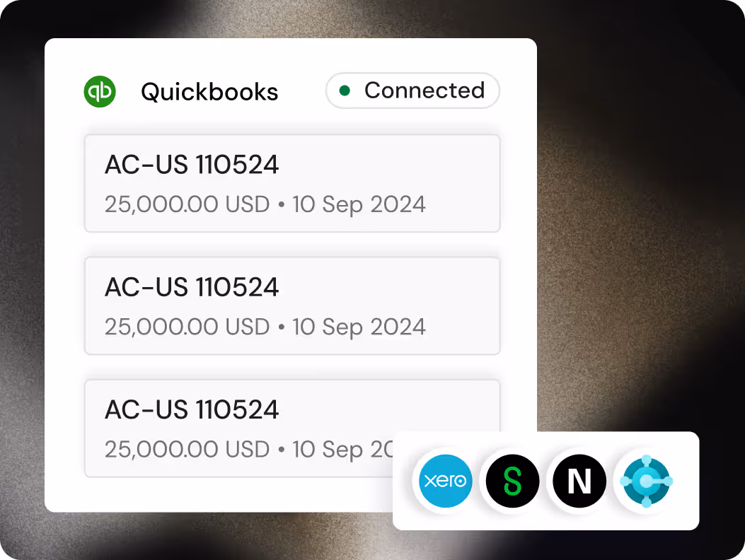The image size is (745, 560).
Task: Click the partially hidden date in third entry
Action: (x=342, y=450)
